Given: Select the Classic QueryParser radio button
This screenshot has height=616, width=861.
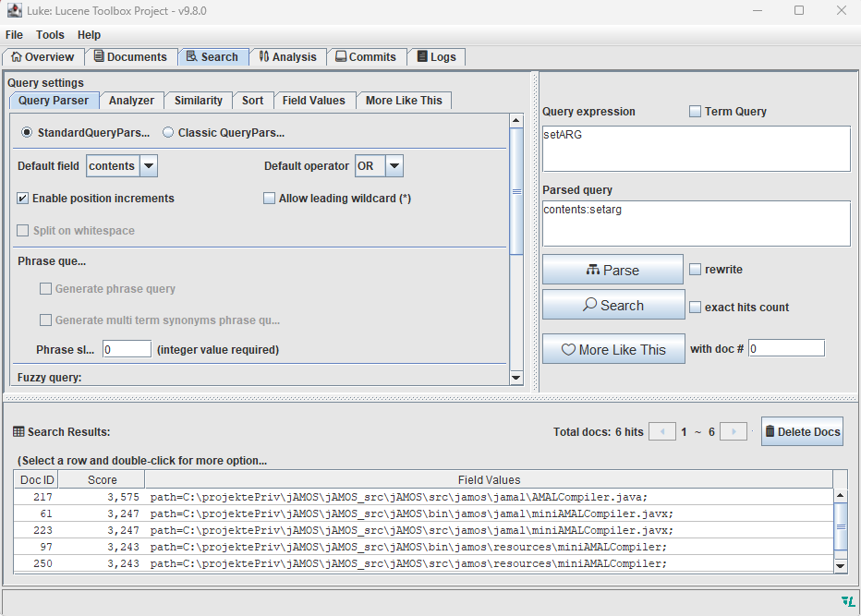Looking at the screenshot, I should [x=167, y=131].
